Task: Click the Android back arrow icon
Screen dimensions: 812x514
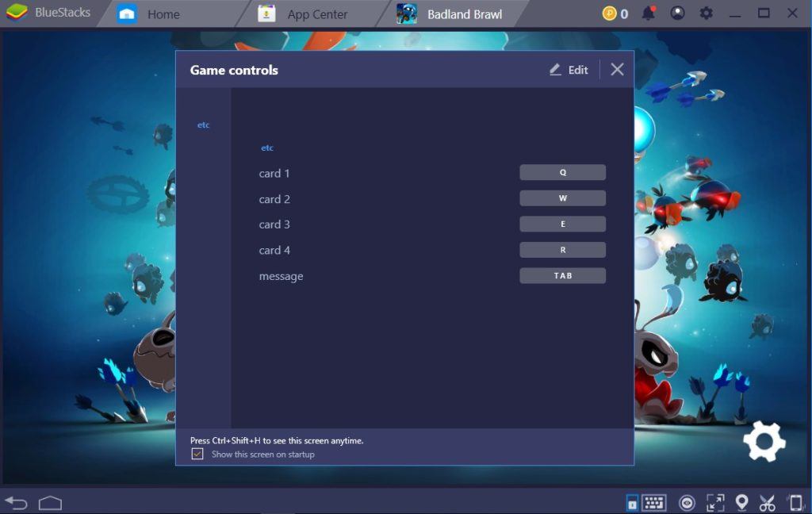Action: pyautogui.click(x=16, y=503)
